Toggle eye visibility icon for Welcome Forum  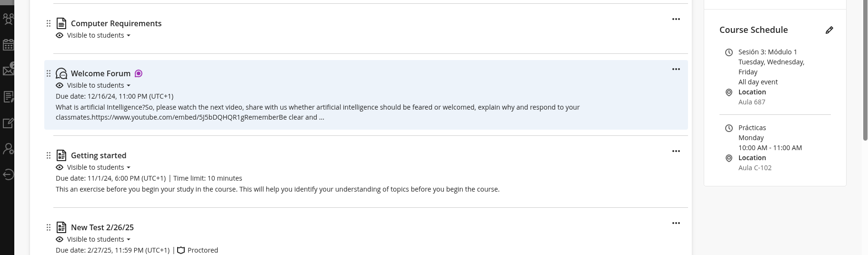pyautogui.click(x=60, y=85)
